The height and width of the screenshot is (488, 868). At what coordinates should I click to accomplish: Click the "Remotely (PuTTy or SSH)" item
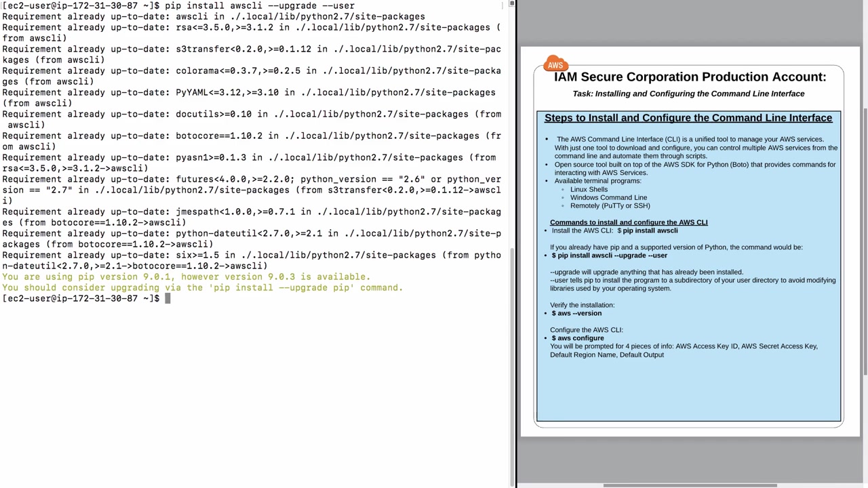click(610, 205)
